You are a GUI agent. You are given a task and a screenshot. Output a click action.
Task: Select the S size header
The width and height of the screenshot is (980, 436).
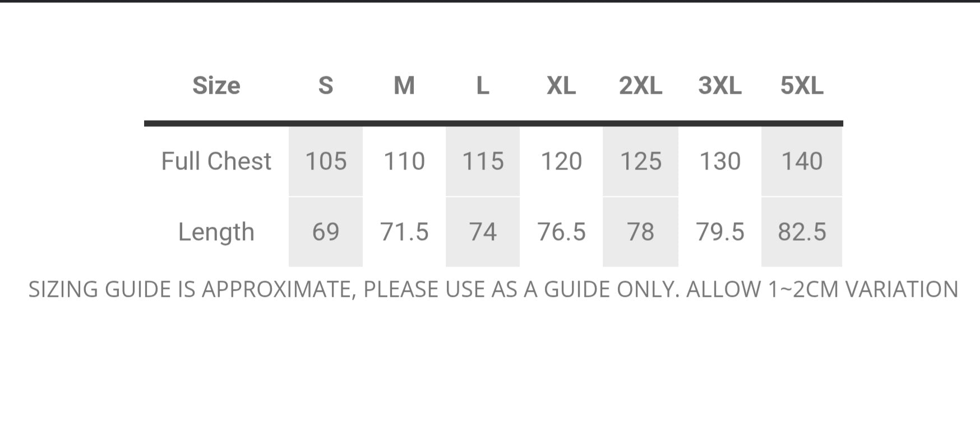point(326,86)
